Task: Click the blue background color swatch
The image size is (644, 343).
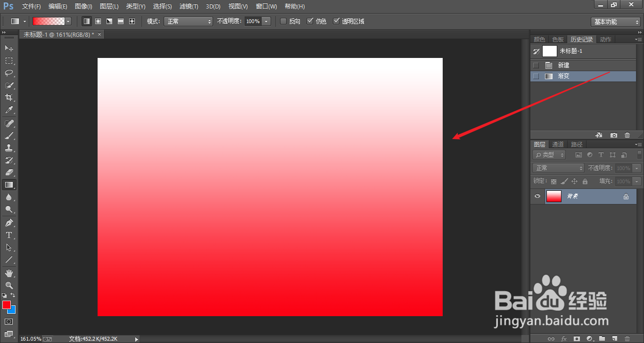Action: (x=13, y=310)
